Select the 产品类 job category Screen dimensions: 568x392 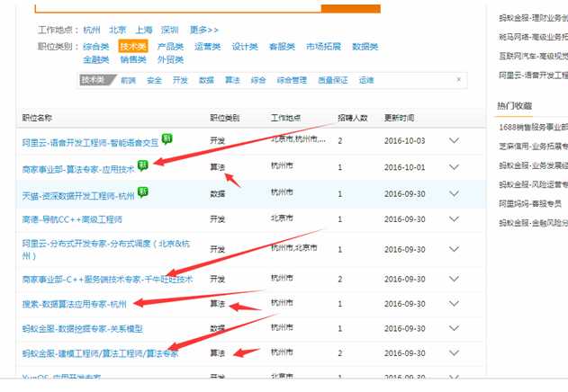tap(170, 47)
